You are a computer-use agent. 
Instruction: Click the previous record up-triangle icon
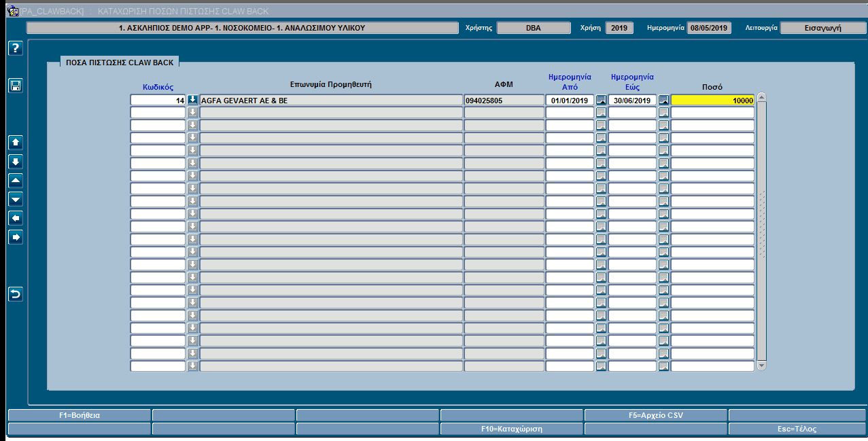tap(16, 180)
